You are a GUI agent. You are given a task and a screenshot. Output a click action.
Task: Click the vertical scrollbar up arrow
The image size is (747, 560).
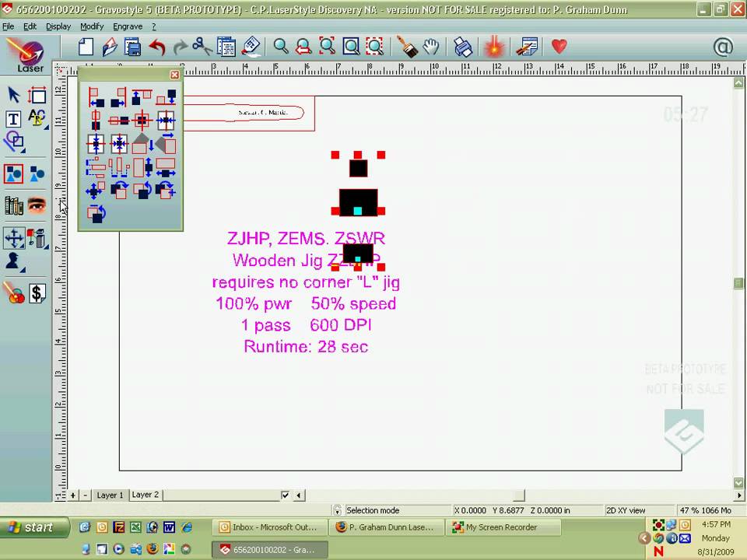point(738,83)
